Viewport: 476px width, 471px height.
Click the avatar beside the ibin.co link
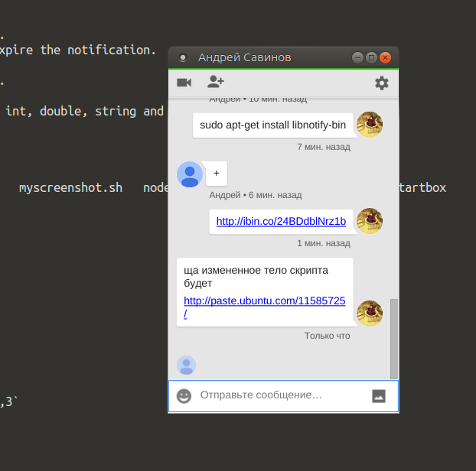(x=370, y=221)
